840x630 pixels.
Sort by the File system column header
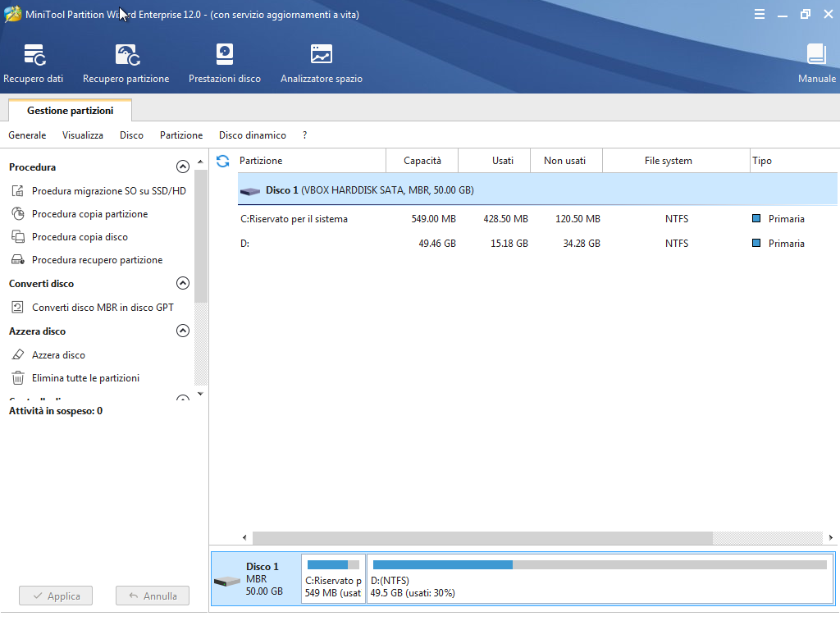point(676,161)
